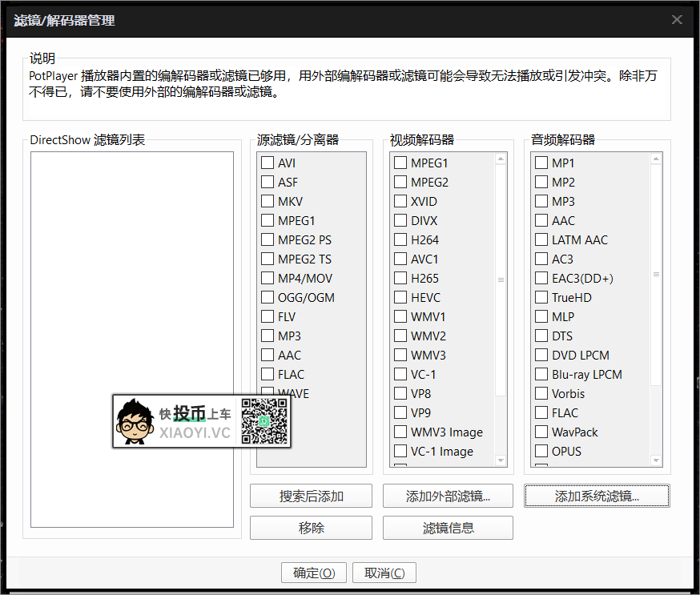Click the 添加系统滤镜 button
The height and width of the screenshot is (595, 700).
[x=597, y=495]
